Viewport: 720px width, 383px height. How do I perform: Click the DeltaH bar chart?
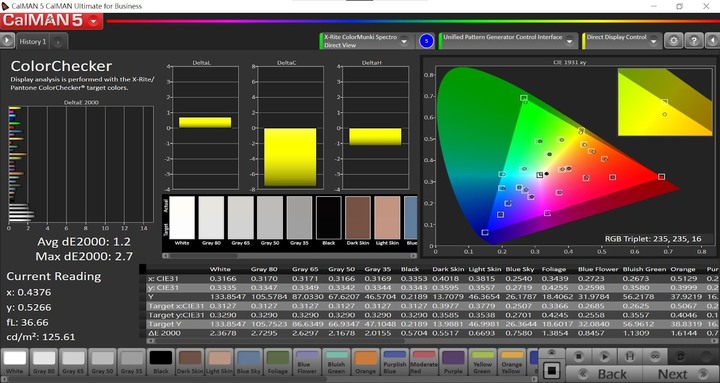375,128
